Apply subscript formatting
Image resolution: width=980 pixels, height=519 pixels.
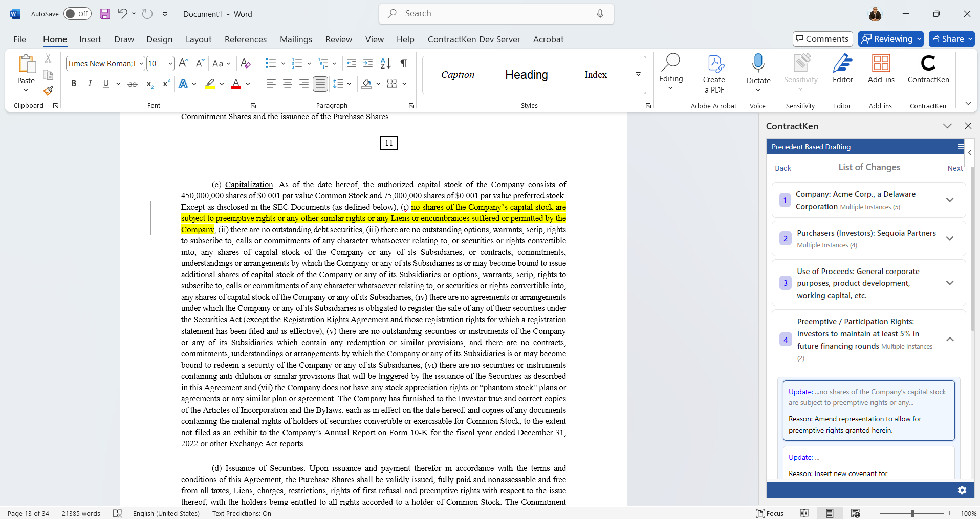pos(149,84)
